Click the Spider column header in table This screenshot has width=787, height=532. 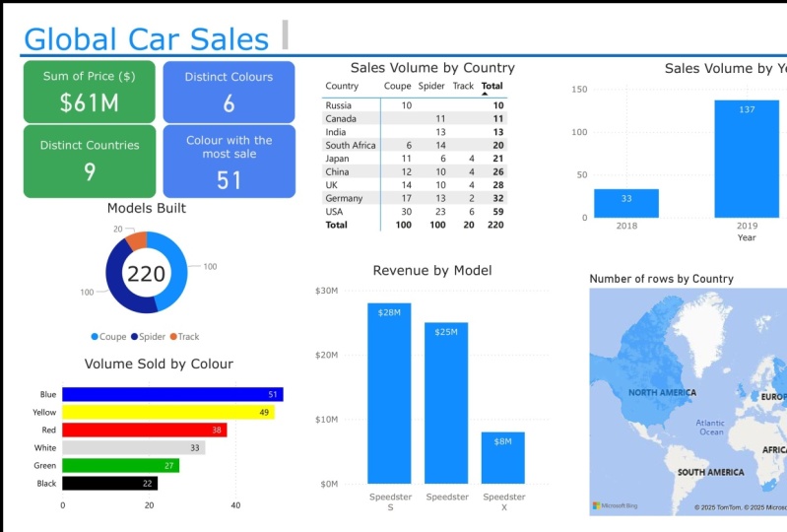431,86
